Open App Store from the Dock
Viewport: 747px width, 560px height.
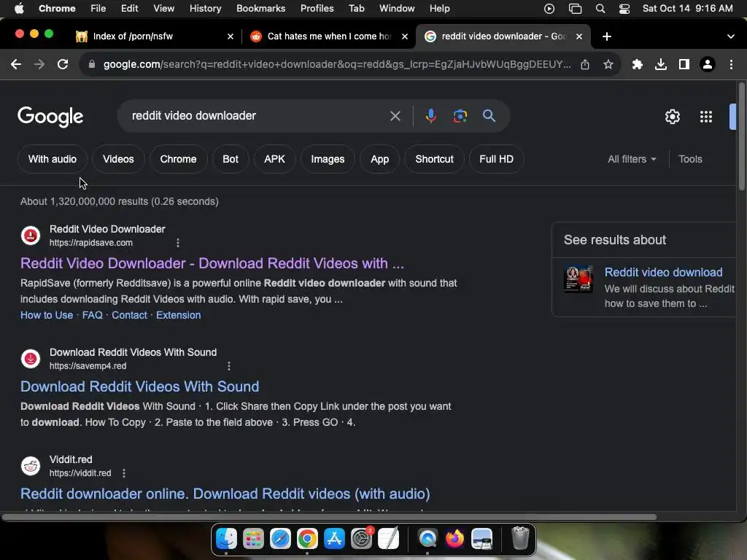pyautogui.click(x=334, y=539)
